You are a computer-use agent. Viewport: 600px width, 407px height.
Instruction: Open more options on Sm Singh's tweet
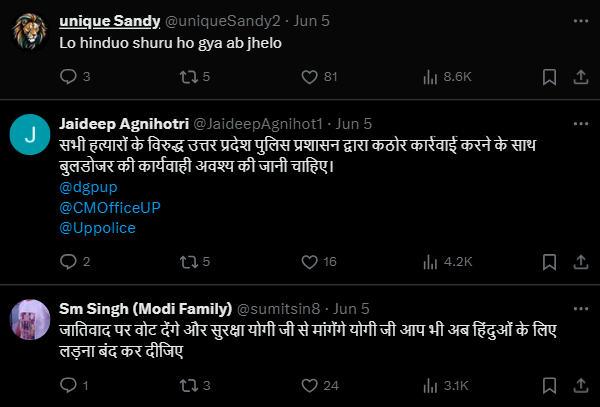[579, 308]
